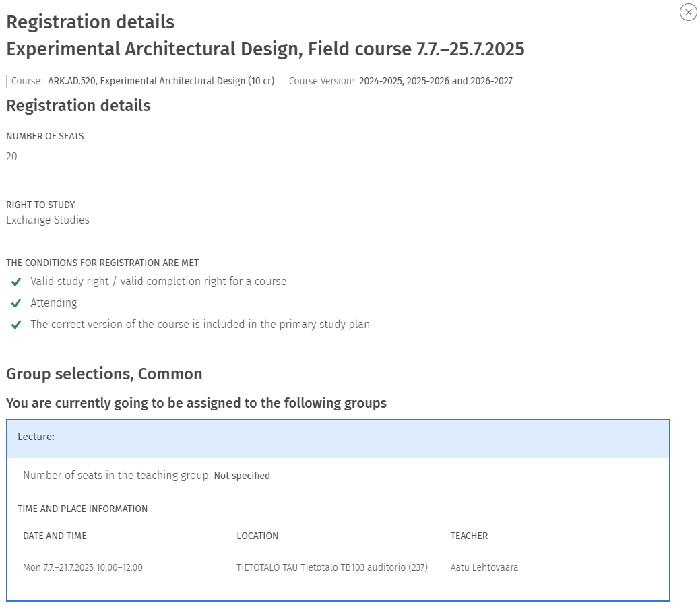
Task: Click the Not specified seats value
Action: tap(242, 476)
